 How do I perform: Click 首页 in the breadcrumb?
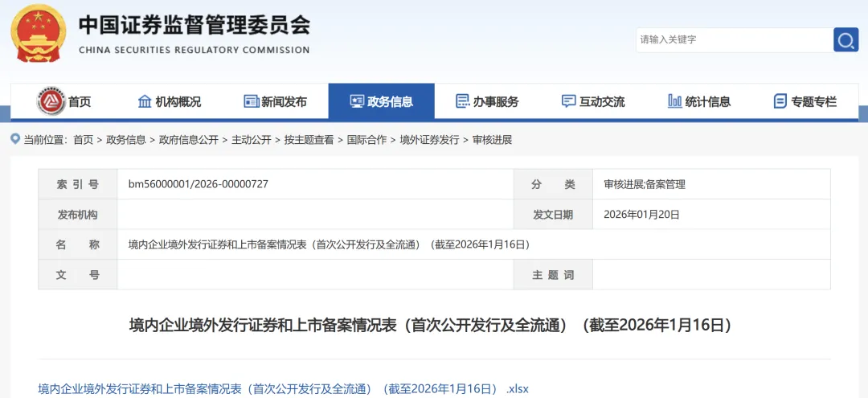83,140
